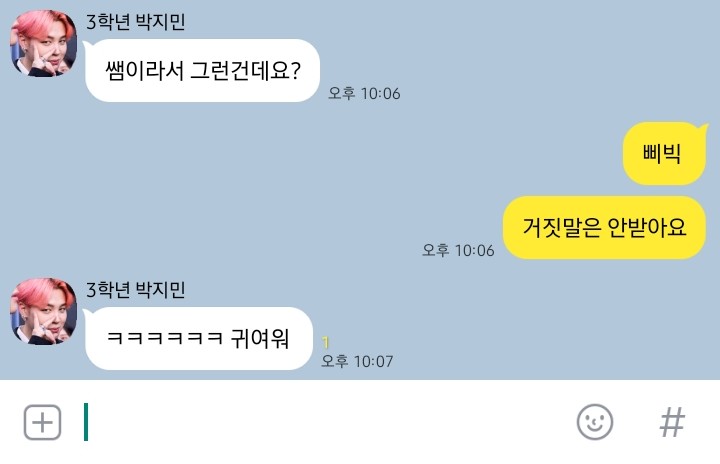Open the plus attachment menu button
Screen dimensions: 720x464
click(x=42, y=422)
